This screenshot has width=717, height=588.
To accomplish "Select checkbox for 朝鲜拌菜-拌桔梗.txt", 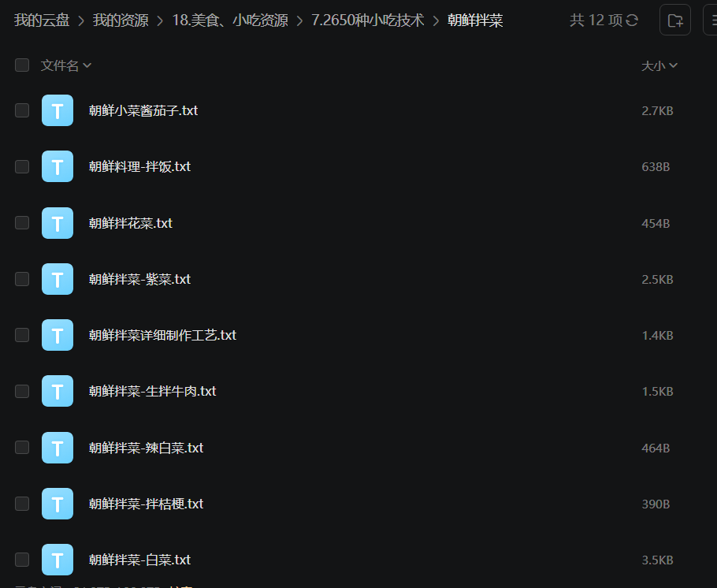I will (x=22, y=504).
